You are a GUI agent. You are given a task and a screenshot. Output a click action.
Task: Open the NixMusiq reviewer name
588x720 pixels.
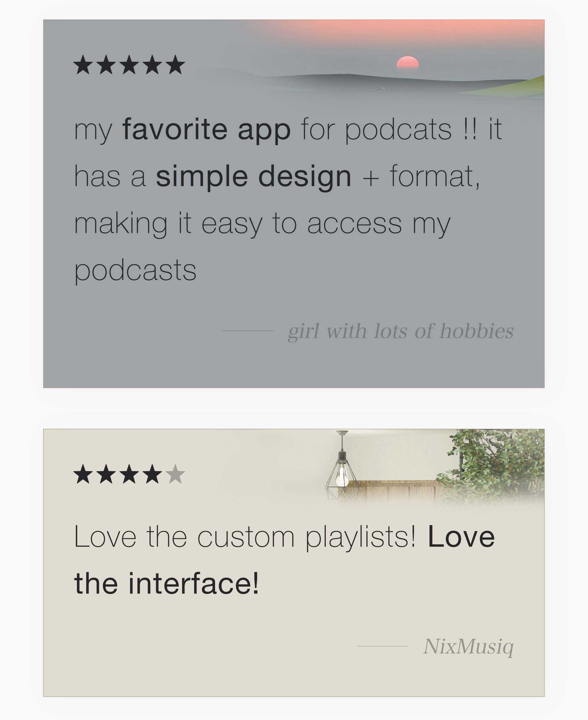click(x=469, y=646)
